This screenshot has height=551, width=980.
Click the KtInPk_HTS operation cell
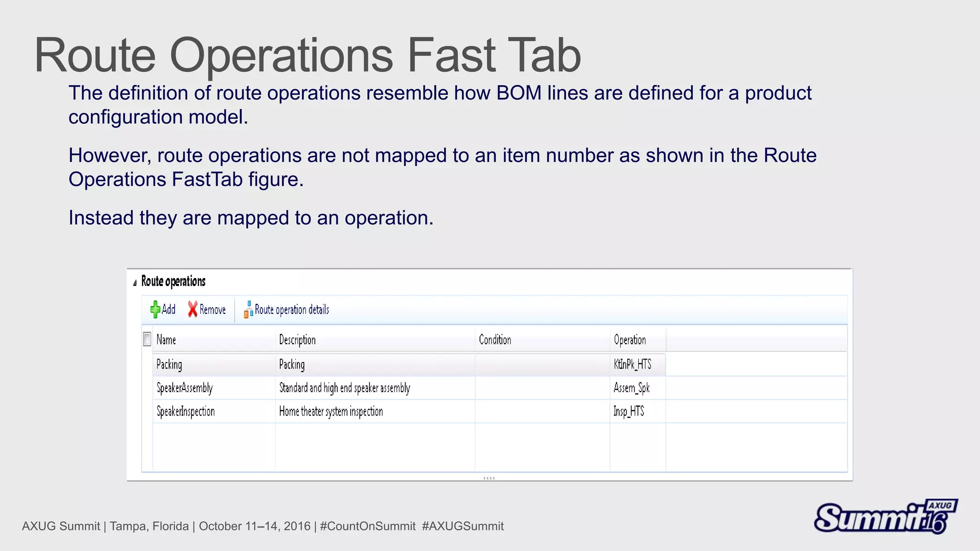coord(638,364)
